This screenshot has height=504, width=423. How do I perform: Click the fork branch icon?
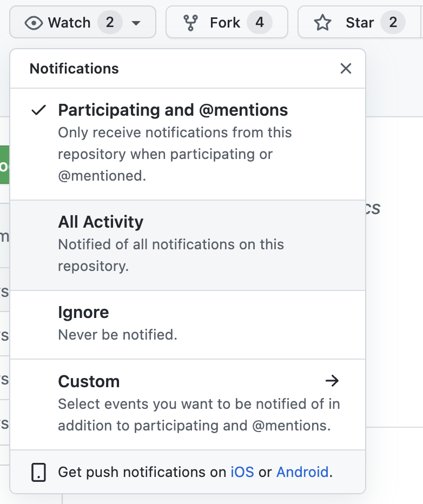pos(190,23)
